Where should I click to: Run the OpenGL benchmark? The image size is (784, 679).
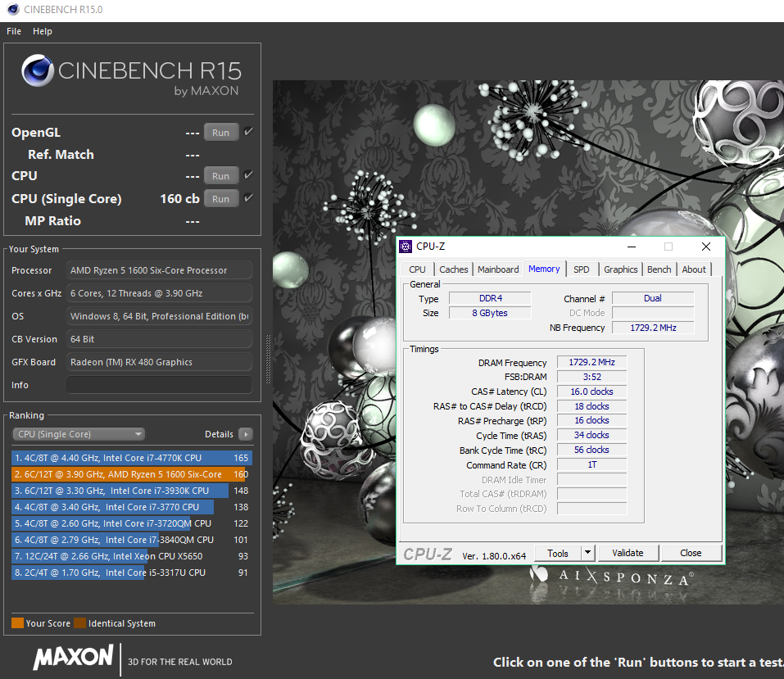[221, 132]
